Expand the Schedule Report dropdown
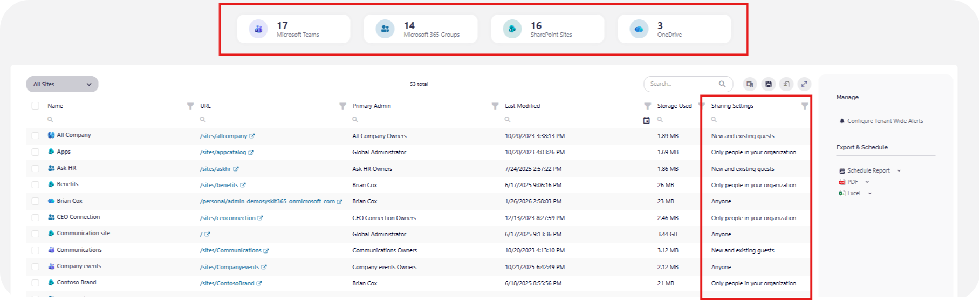Screen dimensions: 980x301 coord(899,171)
